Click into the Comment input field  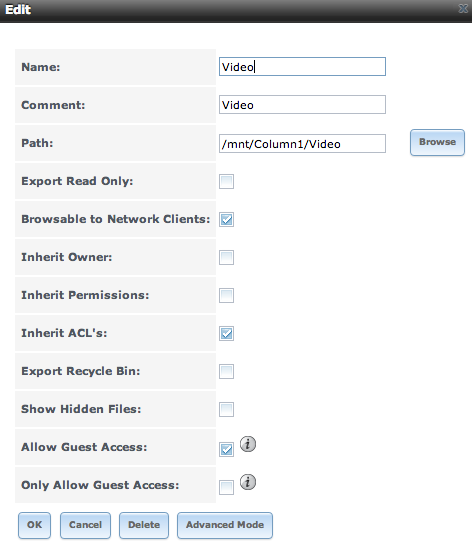click(302, 104)
